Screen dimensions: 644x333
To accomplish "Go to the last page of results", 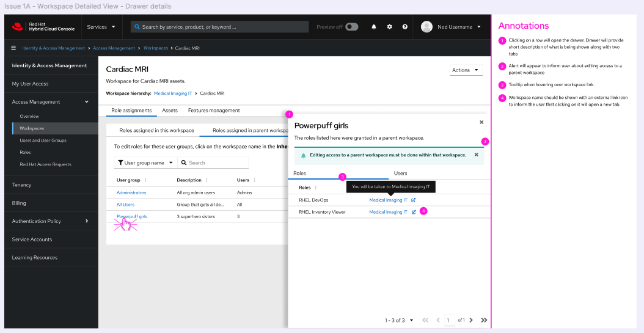I will point(484,320).
